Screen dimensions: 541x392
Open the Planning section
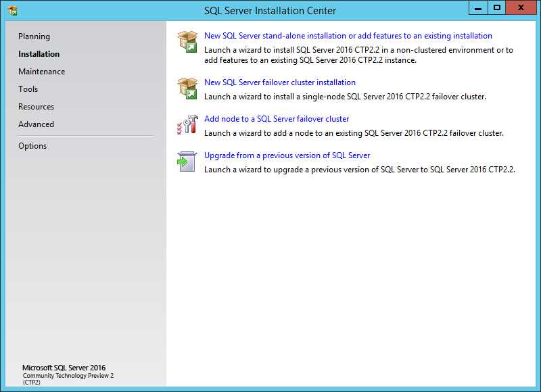coord(34,36)
